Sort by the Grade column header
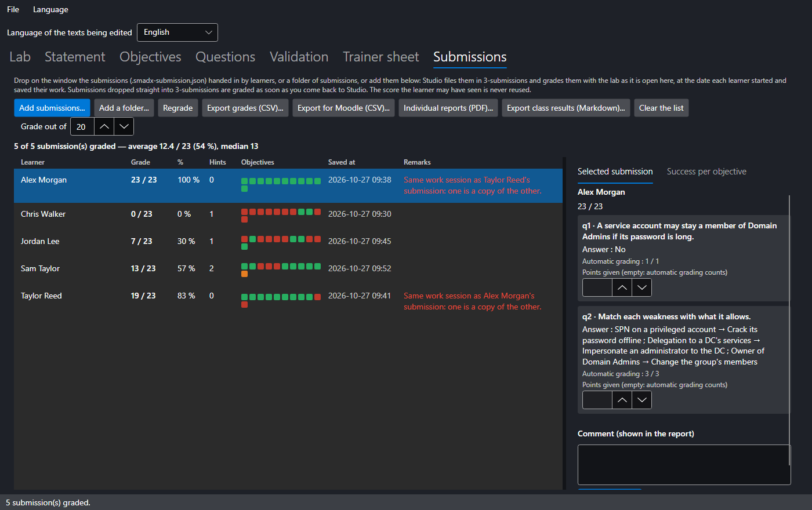The image size is (812, 510). [140, 162]
